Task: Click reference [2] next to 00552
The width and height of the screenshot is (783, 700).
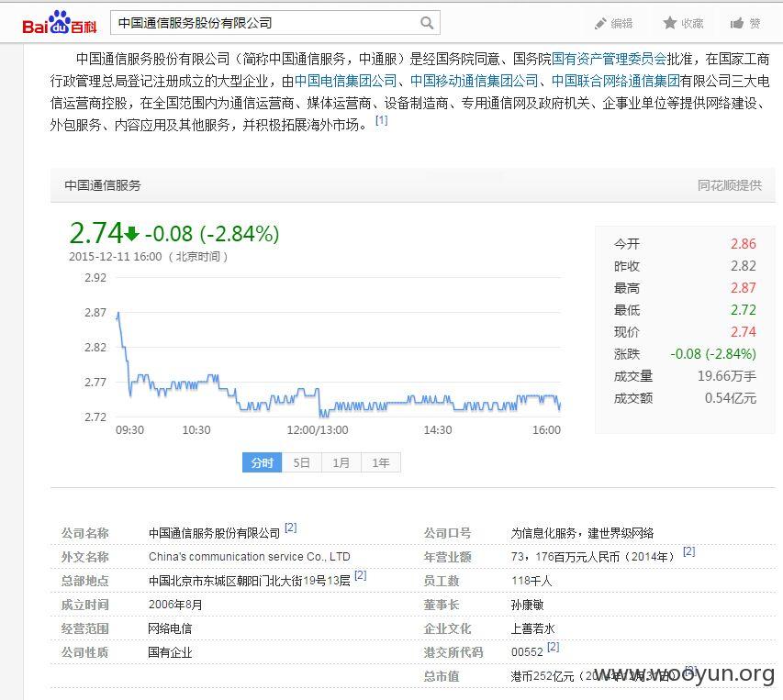Action: 554,647
